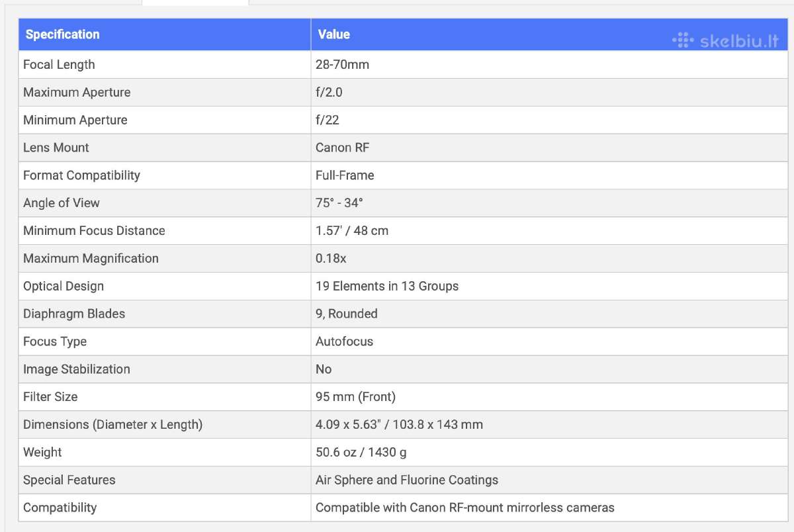Select the Minimum Focus Distance label
The width and height of the screenshot is (794, 532).
94,231
